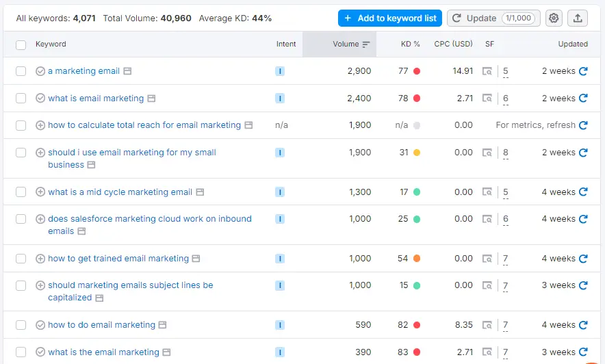Open table settings gear icon
The image size is (605, 364).
[x=554, y=18]
